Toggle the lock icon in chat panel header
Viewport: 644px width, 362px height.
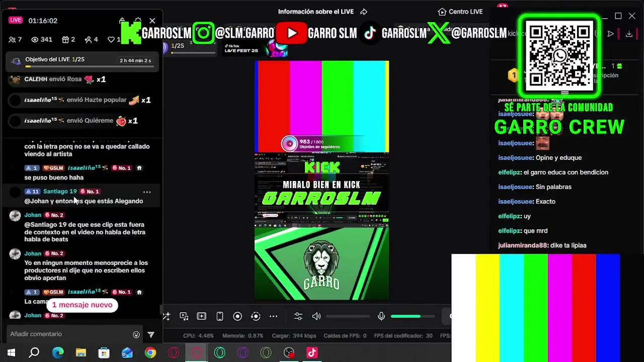tap(122, 21)
